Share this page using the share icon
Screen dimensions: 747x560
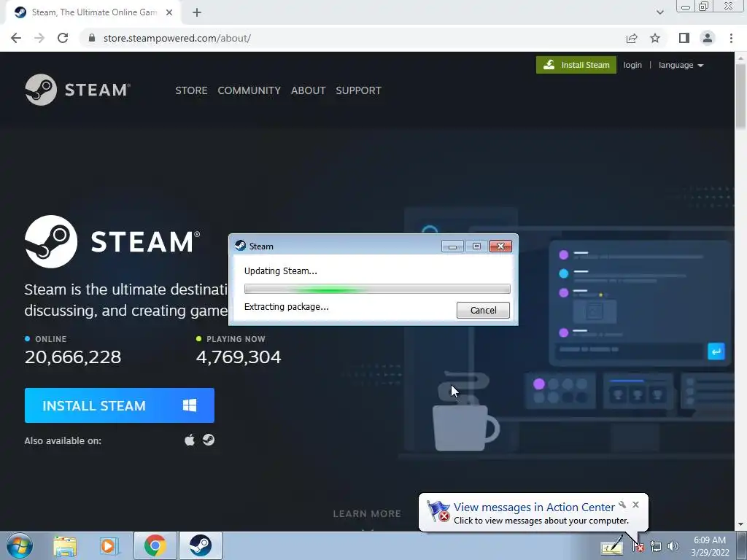[632, 38]
